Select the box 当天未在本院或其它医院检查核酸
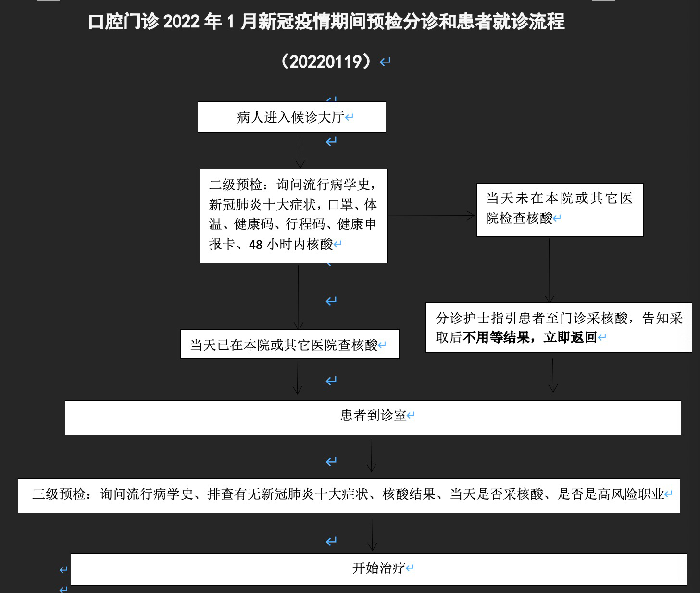The image size is (700, 593). (x=560, y=210)
